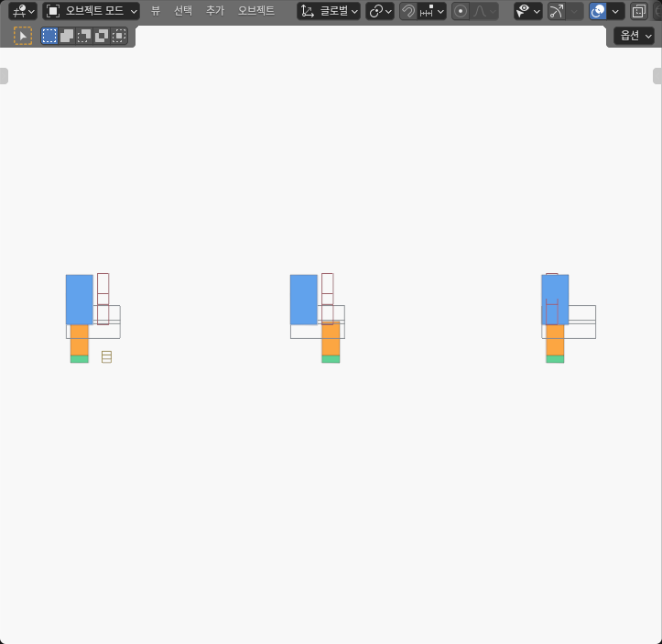Image resolution: width=662 pixels, height=644 pixels.
Task: Select the small yellow wireframe object
Action: point(107,357)
